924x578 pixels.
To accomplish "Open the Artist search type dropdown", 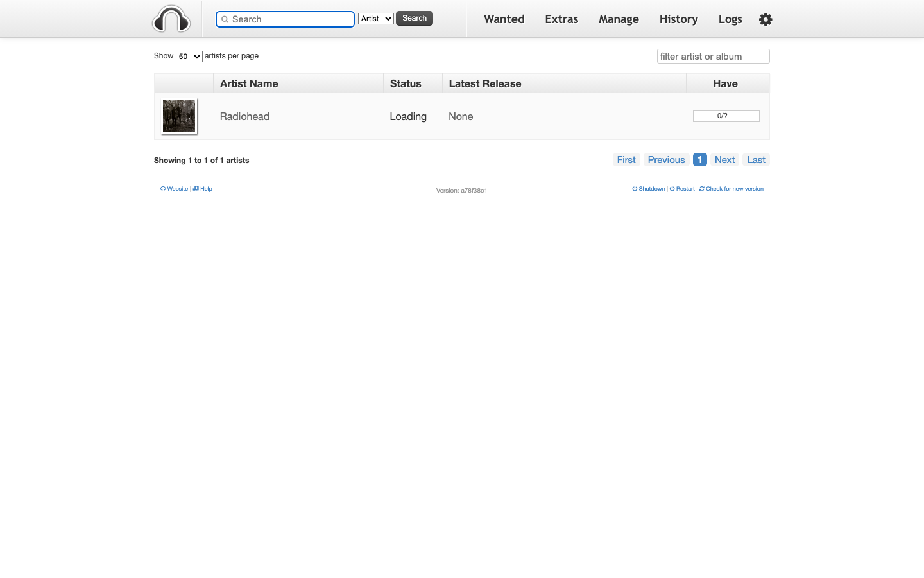I will click(x=376, y=19).
